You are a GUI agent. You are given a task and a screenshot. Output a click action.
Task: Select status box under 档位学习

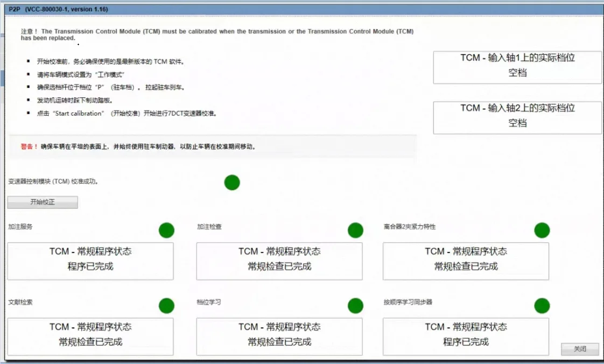coord(279,337)
